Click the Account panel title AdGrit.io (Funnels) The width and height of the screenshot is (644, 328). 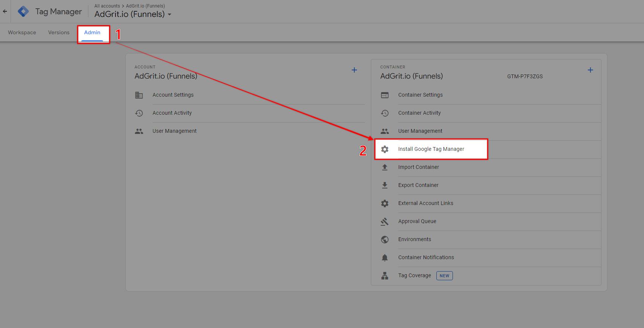[x=166, y=76]
